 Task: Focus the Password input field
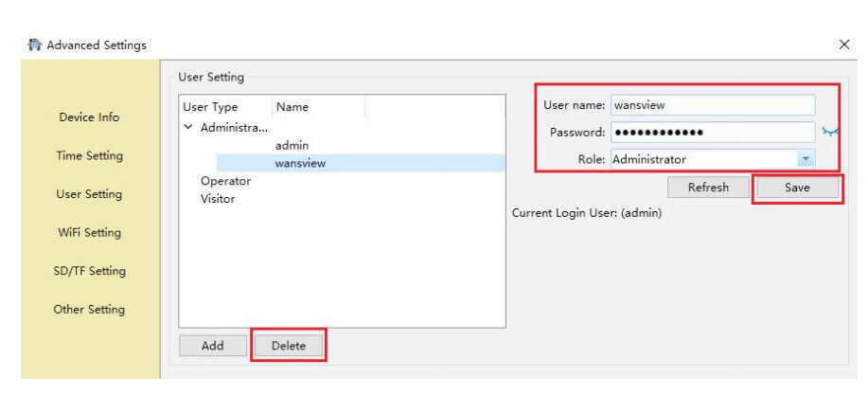(x=713, y=133)
